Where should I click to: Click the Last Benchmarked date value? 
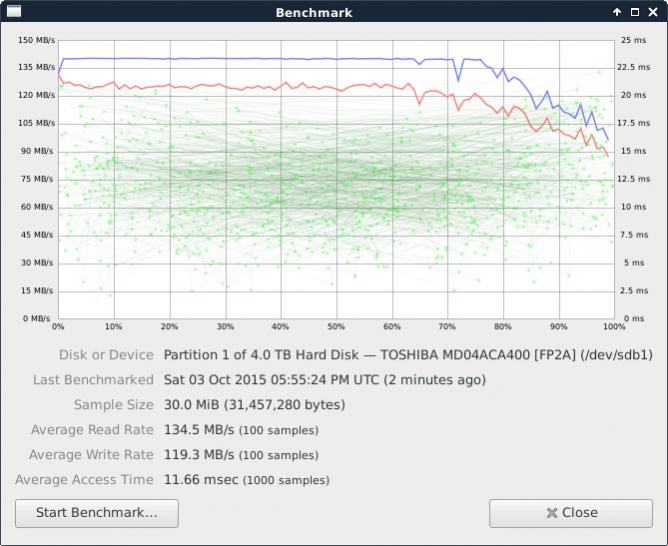coord(325,380)
